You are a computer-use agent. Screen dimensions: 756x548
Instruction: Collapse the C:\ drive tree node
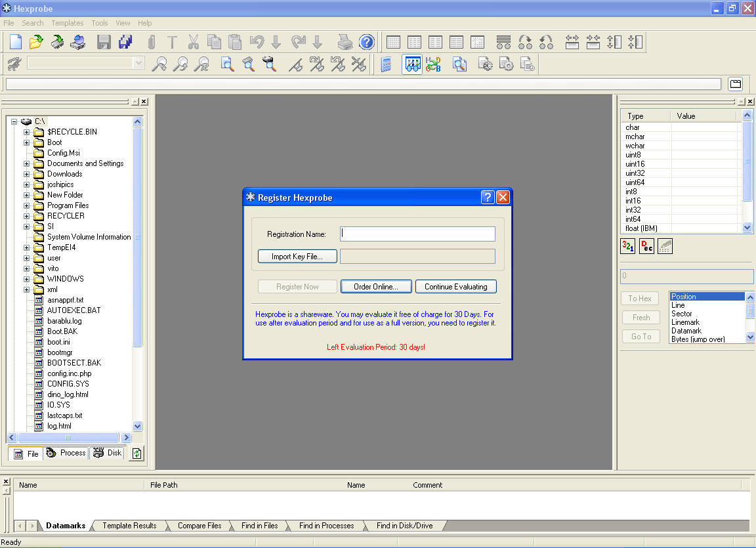[x=14, y=121]
